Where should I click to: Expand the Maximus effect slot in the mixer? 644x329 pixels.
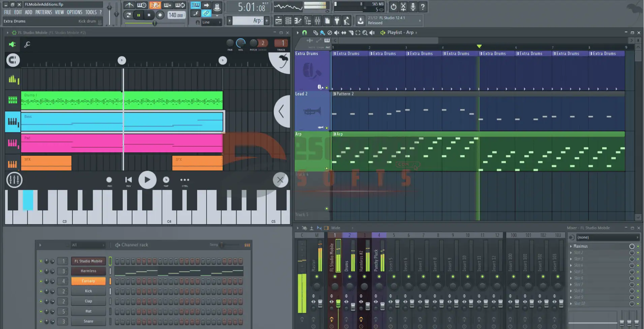point(571,246)
